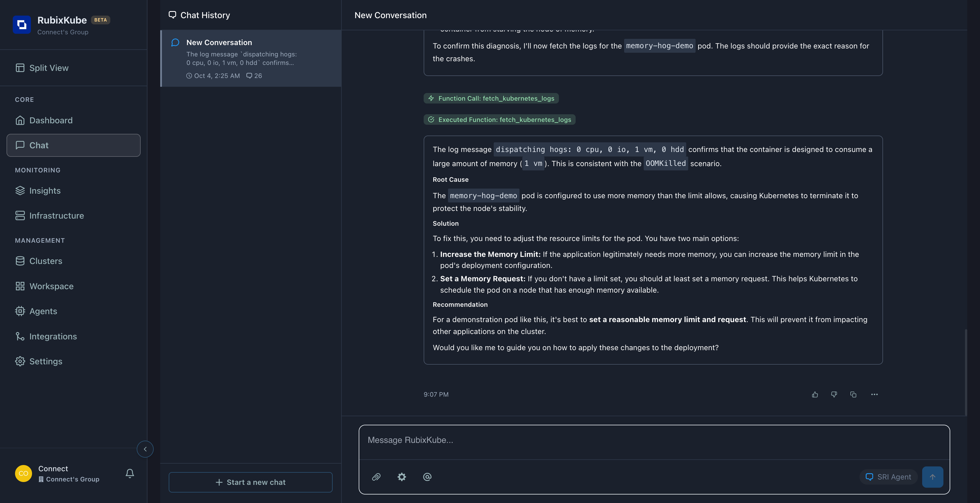Screen dimensions: 980x503
Task: Toggle Split View mode
Action: (x=49, y=68)
